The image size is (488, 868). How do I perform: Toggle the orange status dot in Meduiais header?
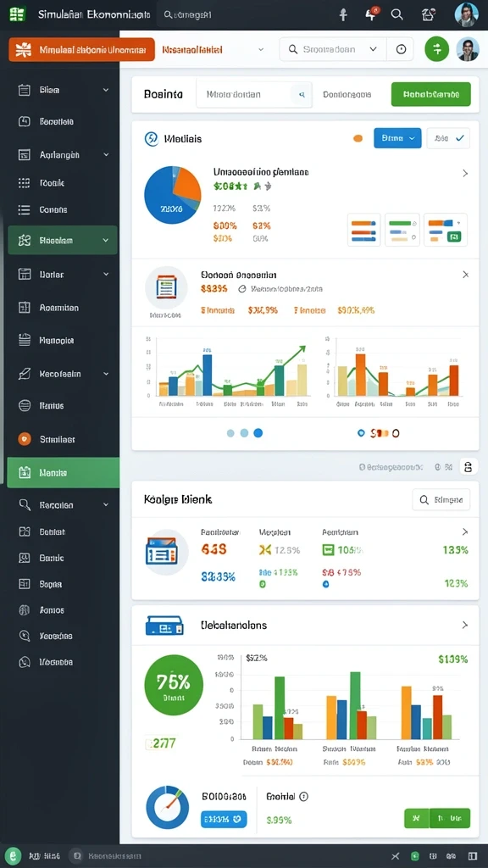pyautogui.click(x=358, y=138)
